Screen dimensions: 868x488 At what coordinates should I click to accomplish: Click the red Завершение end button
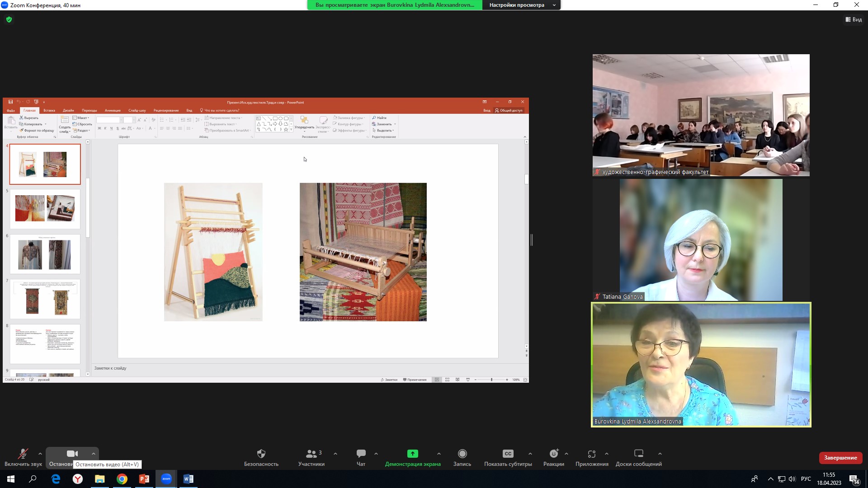840,458
